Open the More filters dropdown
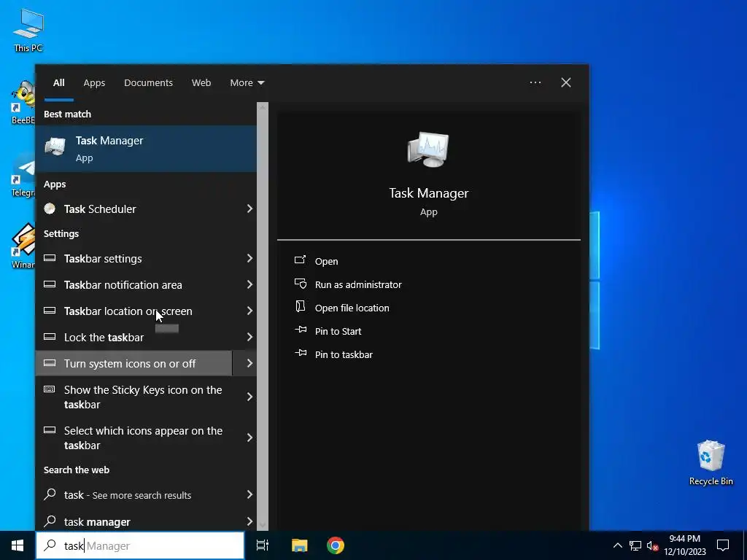747x560 pixels. [247, 83]
